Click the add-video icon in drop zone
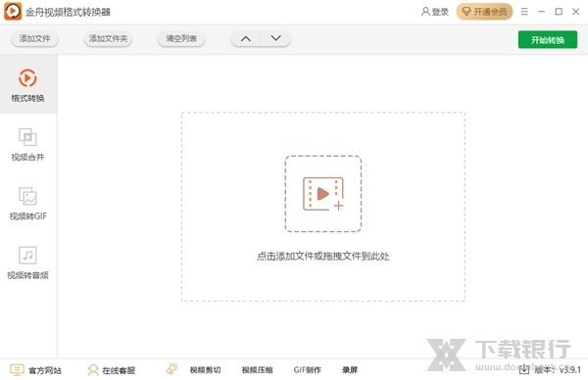Image resolution: width=588 pixels, height=380 pixels. [x=323, y=194]
